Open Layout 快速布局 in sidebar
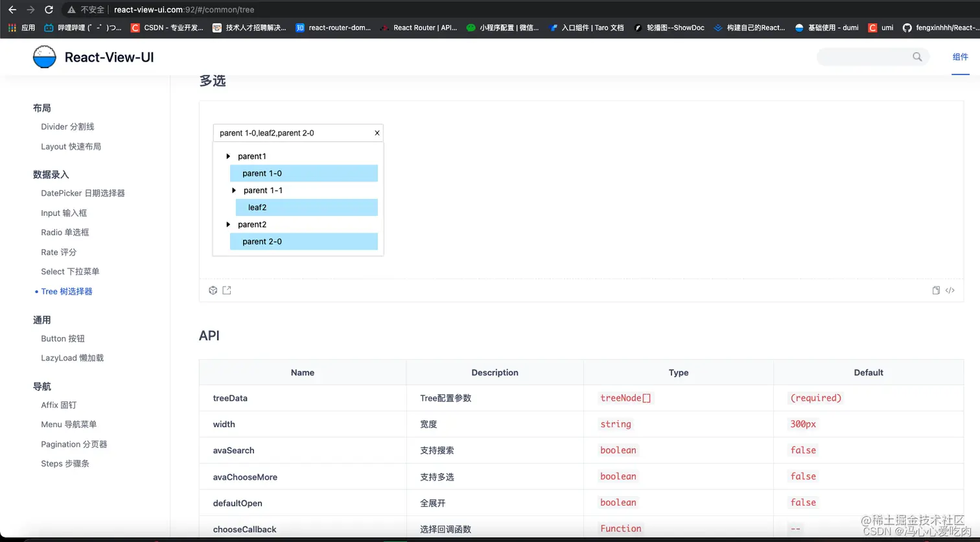The image size is (980, 542). [x=71, y=147]
